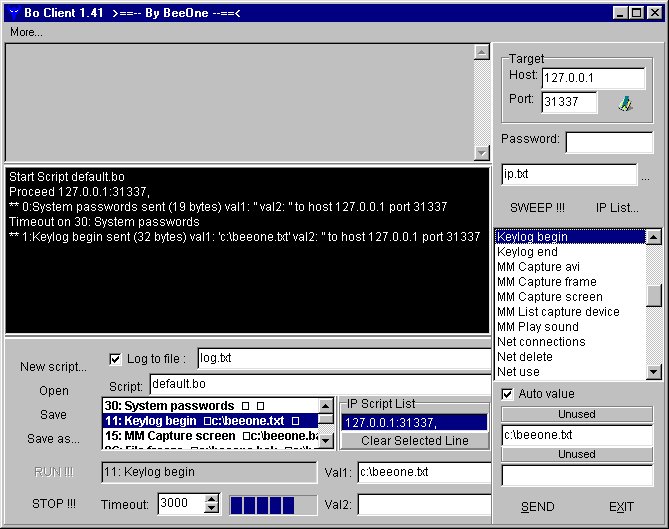Open the IP List... dialog
669x529 pixels.
(617, 208)
